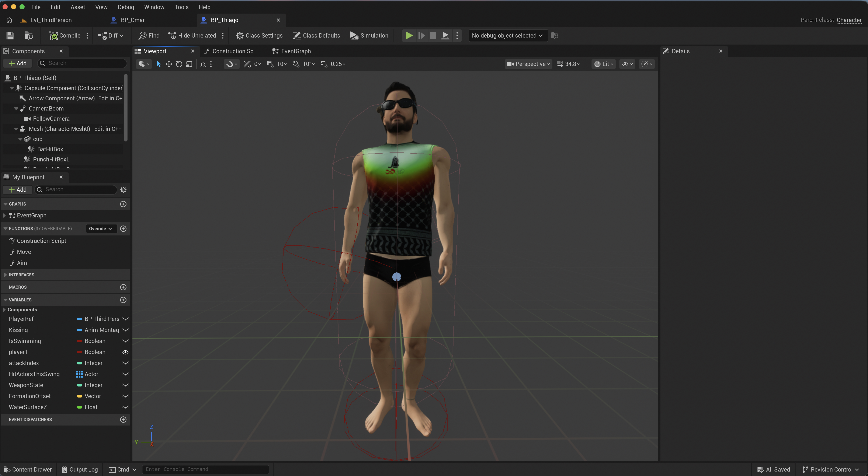Click the pawn pivot sphere in viewport
Screen dimensions: 868x476
(x=397, y=277)
